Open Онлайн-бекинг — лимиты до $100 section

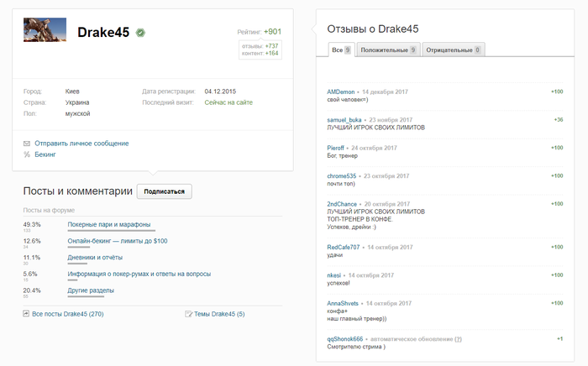[118, 241]
